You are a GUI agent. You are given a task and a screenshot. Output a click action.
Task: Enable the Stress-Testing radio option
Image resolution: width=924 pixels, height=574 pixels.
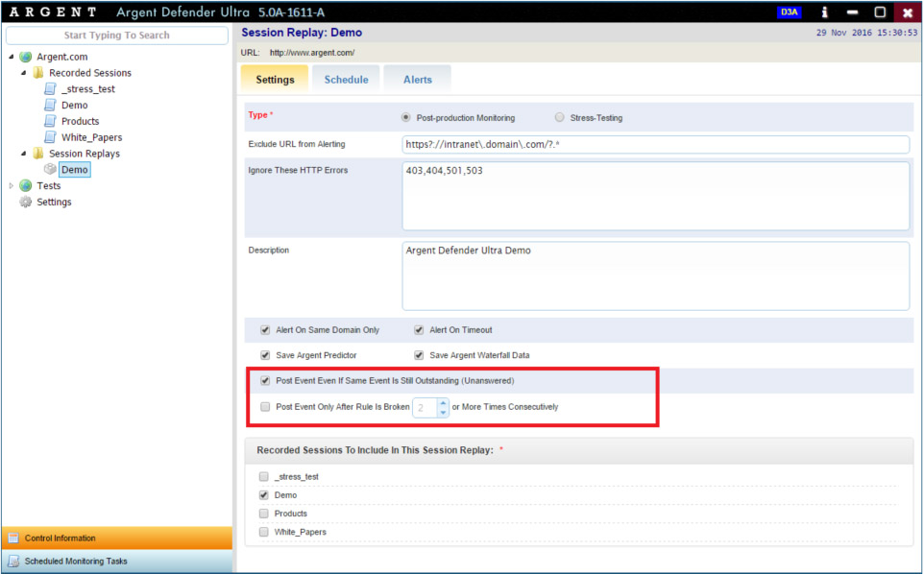point(560,118)
